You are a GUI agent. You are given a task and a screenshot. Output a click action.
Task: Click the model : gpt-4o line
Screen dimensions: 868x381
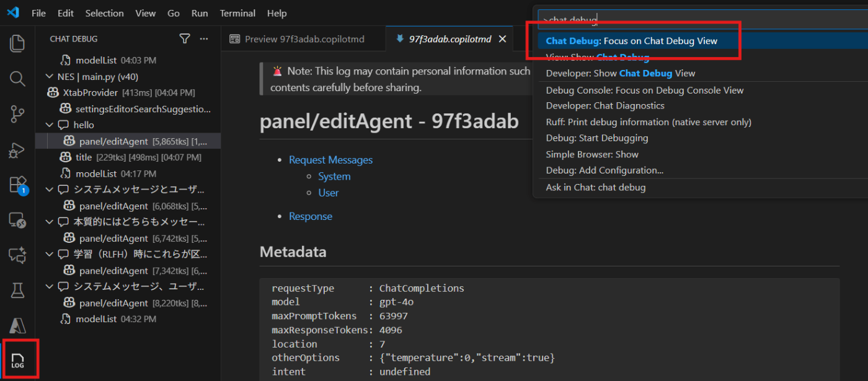pyautogui.click(x=342, y=302)
